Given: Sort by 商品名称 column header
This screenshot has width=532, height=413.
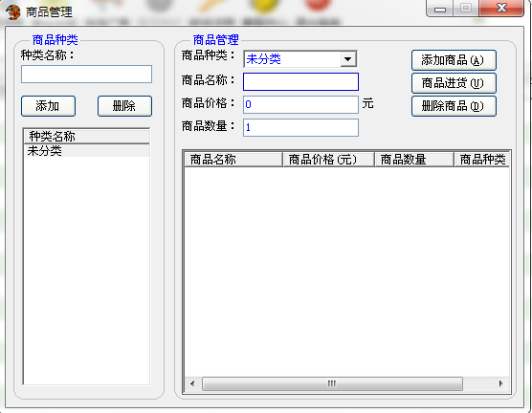Looking at the screenshot, I should 233,160.
